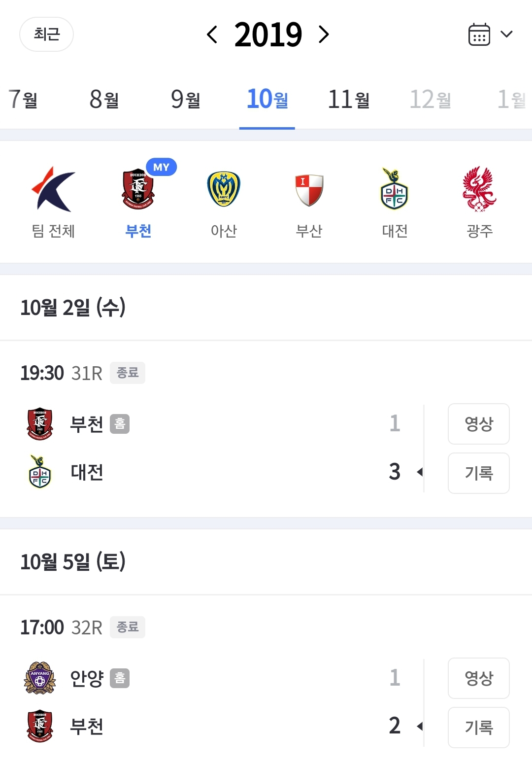Watch 영상 for Bucheon vs Daejeon
The width and height of the screenshot is (532, 765).
478,424
